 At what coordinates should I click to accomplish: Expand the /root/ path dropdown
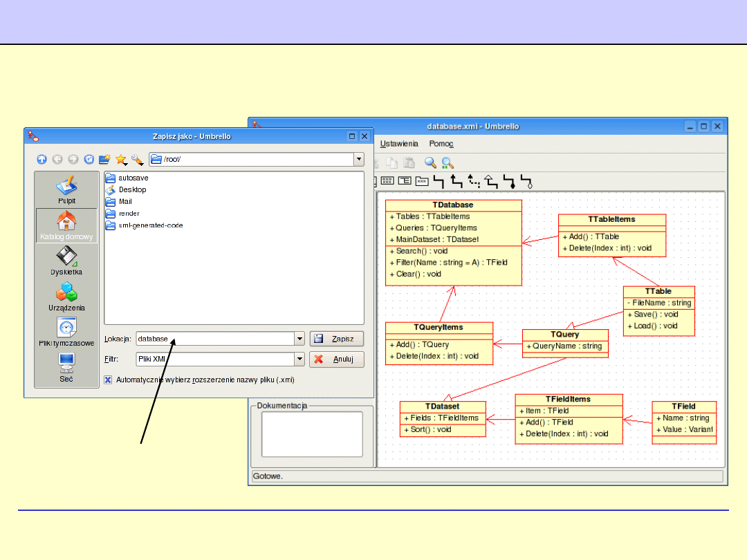(x=358, y=160)
